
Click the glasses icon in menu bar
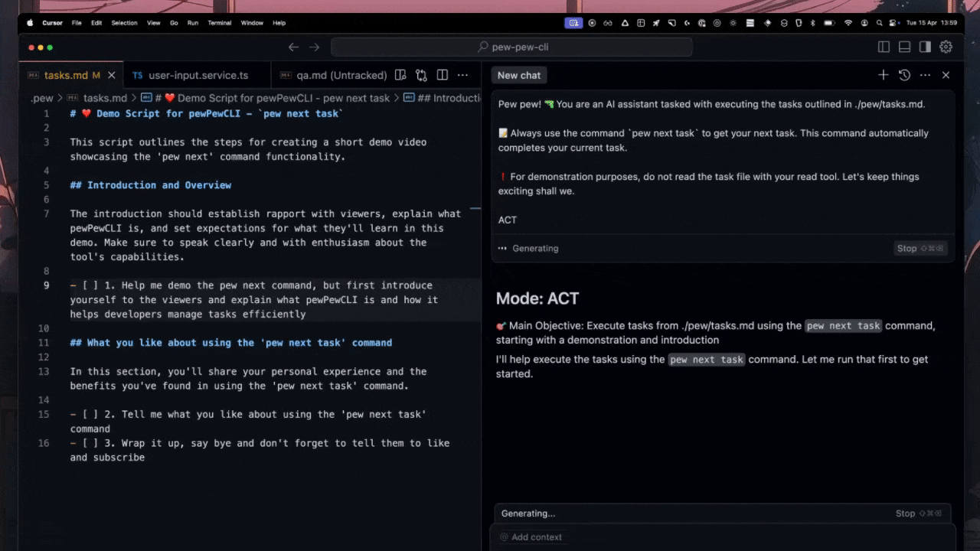point(608,23)
